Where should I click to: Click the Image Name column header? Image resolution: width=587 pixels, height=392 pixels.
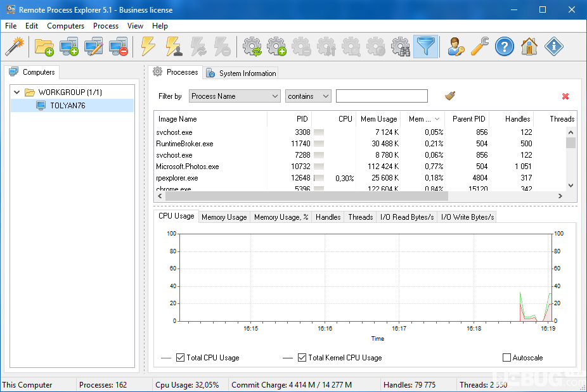pos(210,119)
